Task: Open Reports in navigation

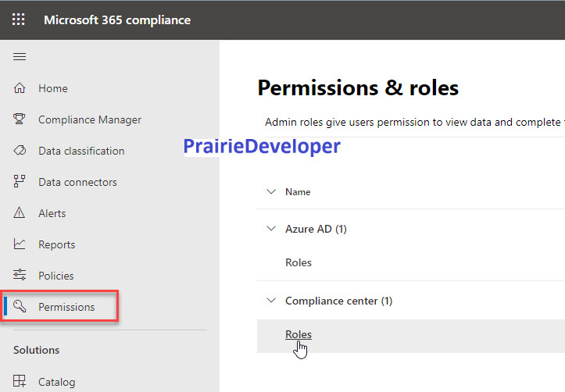Action: [56, 244]
